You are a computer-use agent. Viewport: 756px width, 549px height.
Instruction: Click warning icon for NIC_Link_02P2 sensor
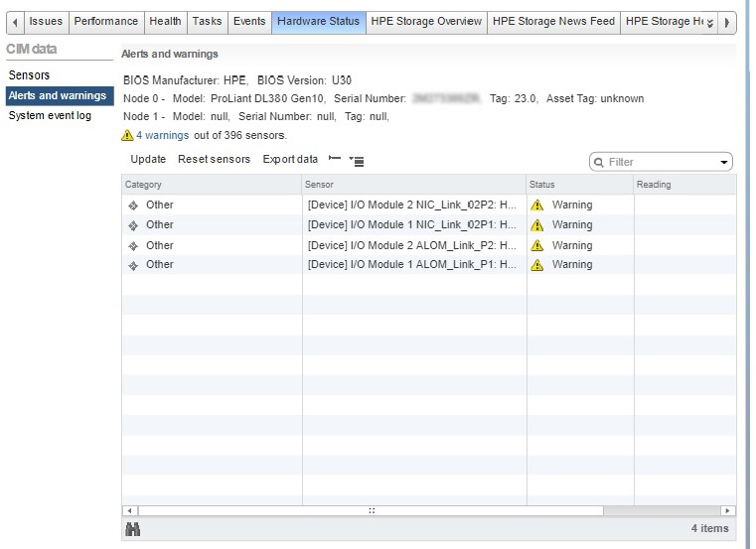pyautogui.click(x=537, y=206)
